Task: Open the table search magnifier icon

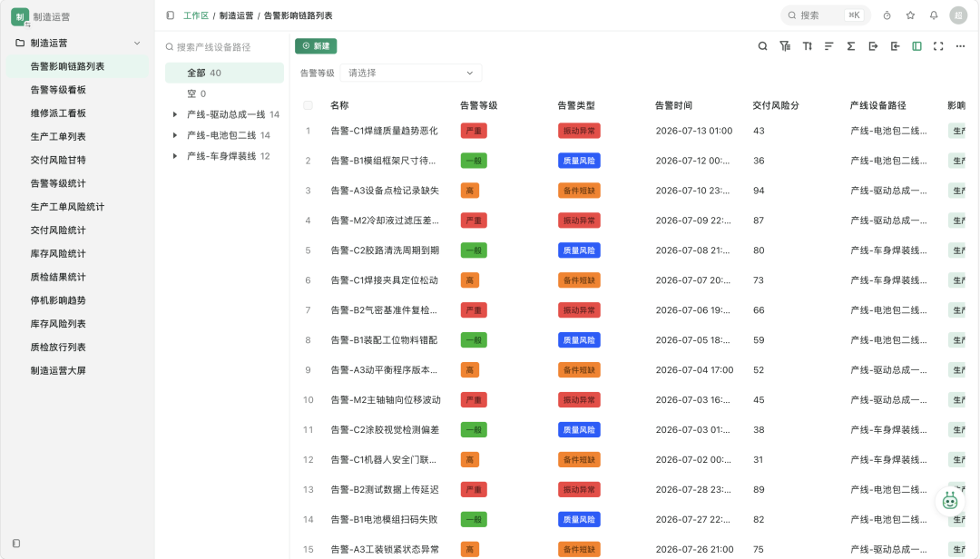Action: click(x=762, y=46)
